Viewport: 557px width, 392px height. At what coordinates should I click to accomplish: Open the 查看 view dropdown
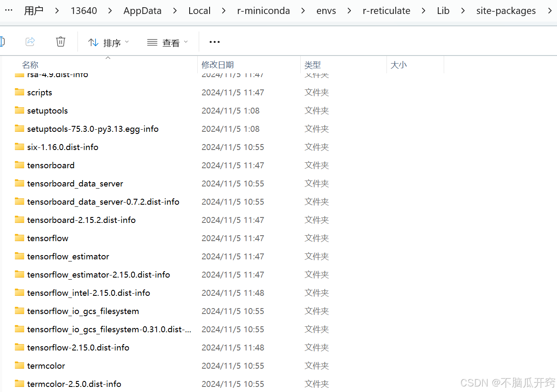(x=167, y=42)
